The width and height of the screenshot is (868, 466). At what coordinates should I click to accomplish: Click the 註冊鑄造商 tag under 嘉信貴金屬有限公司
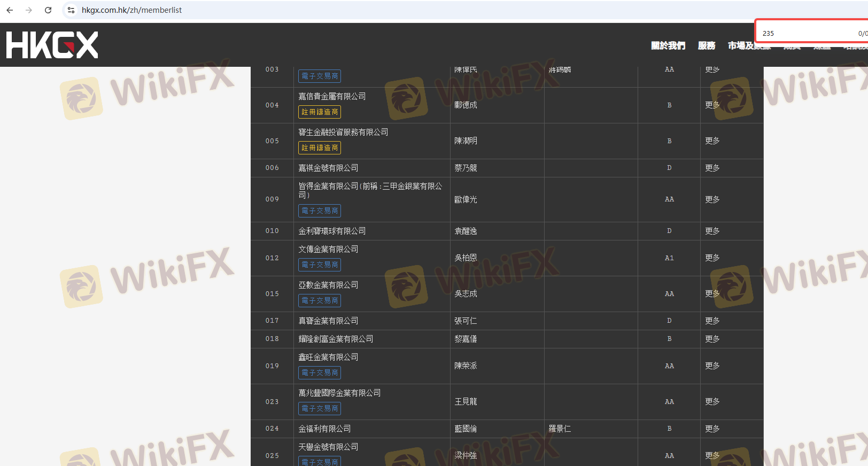click(320, 112)
